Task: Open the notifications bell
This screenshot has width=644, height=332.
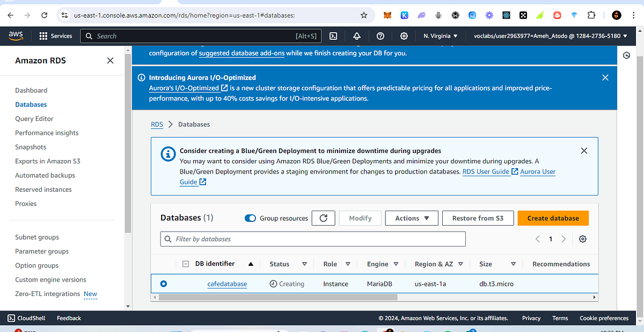Action: [x=356, y=35]
